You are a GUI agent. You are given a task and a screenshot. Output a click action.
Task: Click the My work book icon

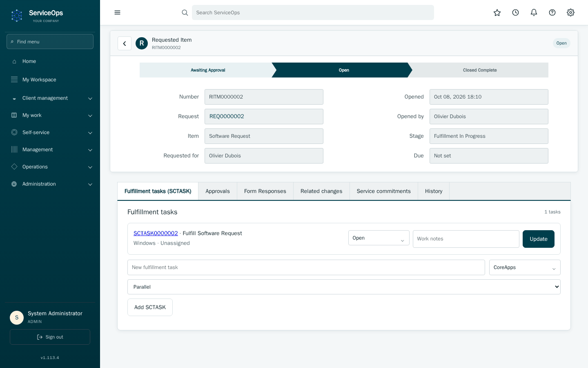(14, 115)
